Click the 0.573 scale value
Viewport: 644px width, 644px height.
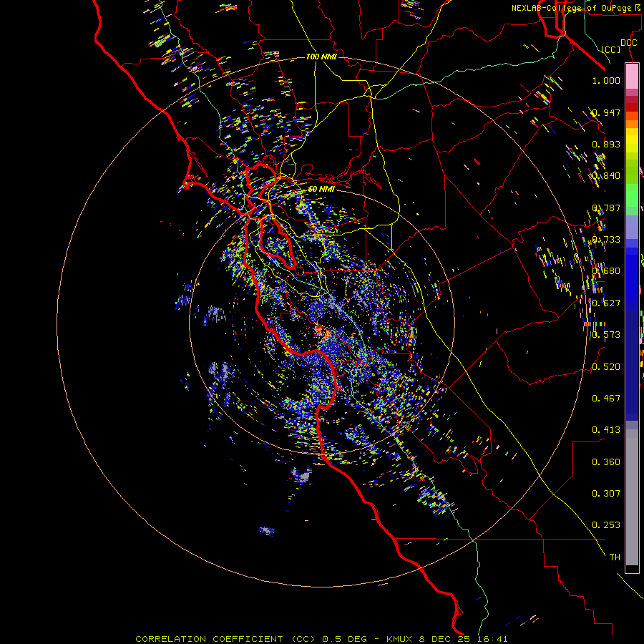606,335
